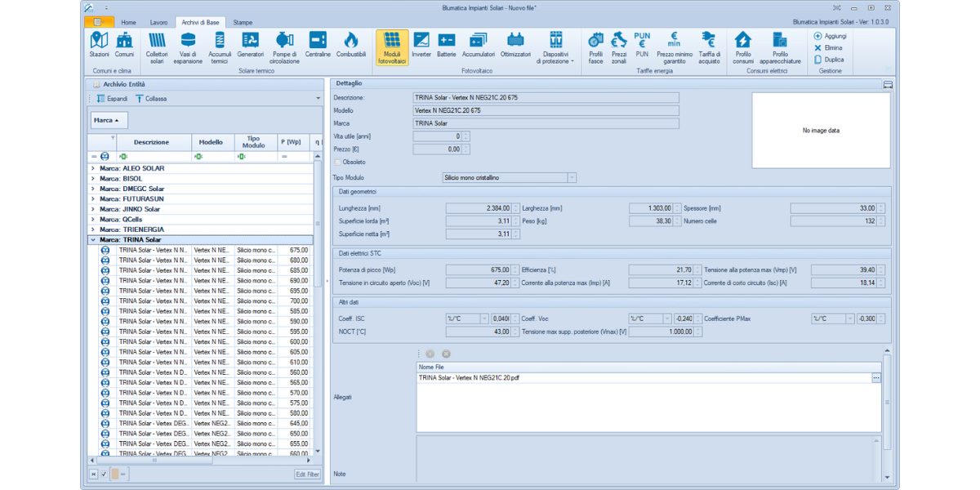Expand the FUTURASUN brand group
The width and height of the screenshot is (980, 490).
click(x=93, y=198)
